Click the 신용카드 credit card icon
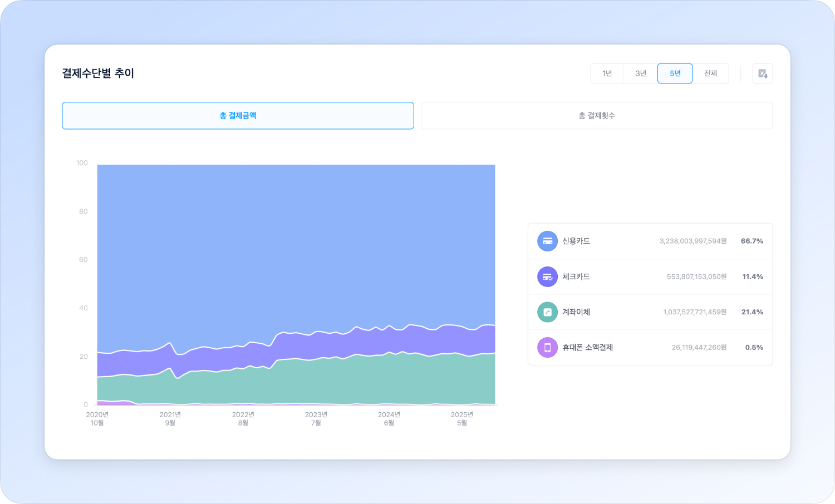Viewport: 835px width, 504px height. pyautogui.click(x=547, y=241)
